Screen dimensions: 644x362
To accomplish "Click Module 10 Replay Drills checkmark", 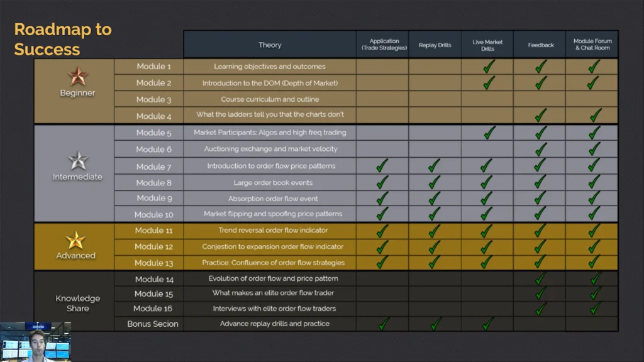I will 434,214.
